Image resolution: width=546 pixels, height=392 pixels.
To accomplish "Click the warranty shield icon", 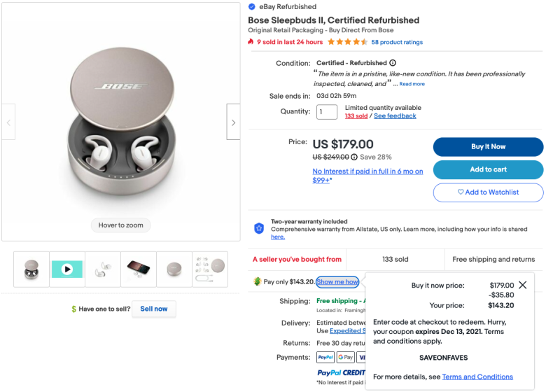I will point(259,228).
